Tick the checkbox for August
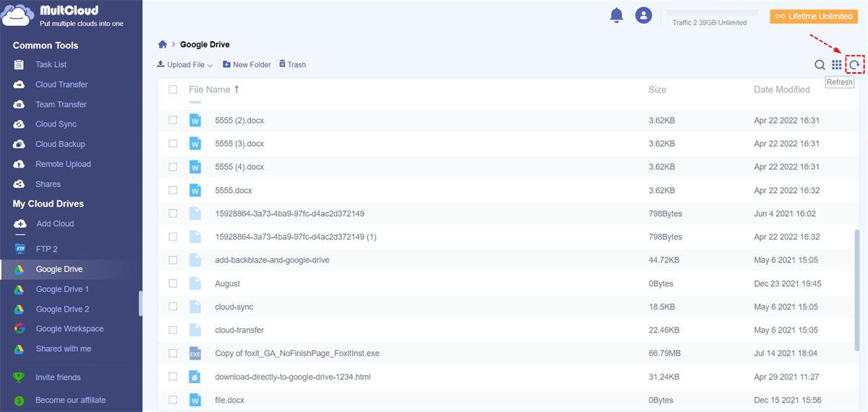This screenshot has width=868, height=412. click(173, 283)
